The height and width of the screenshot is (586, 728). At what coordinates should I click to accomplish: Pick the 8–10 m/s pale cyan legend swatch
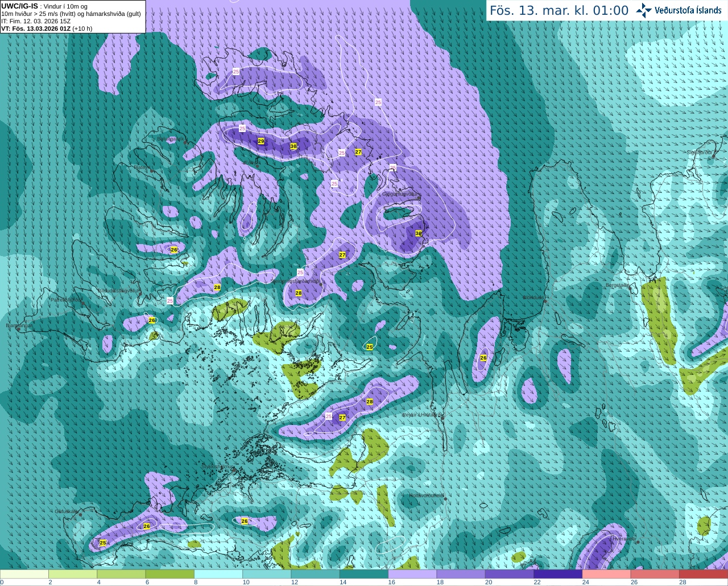pyautogui.click(x=218, y=574)
